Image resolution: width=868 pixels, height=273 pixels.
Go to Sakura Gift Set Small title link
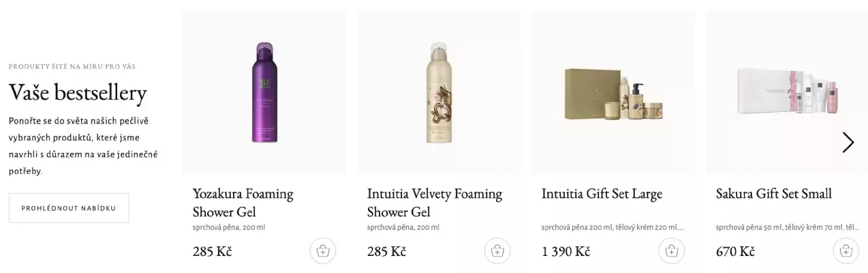773,194
